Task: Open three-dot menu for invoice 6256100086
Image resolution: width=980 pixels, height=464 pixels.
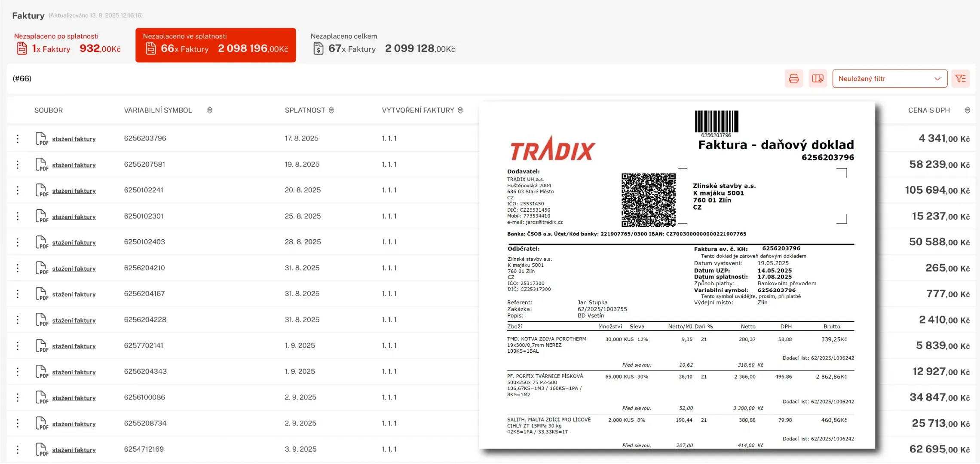Action: (18, 397)
